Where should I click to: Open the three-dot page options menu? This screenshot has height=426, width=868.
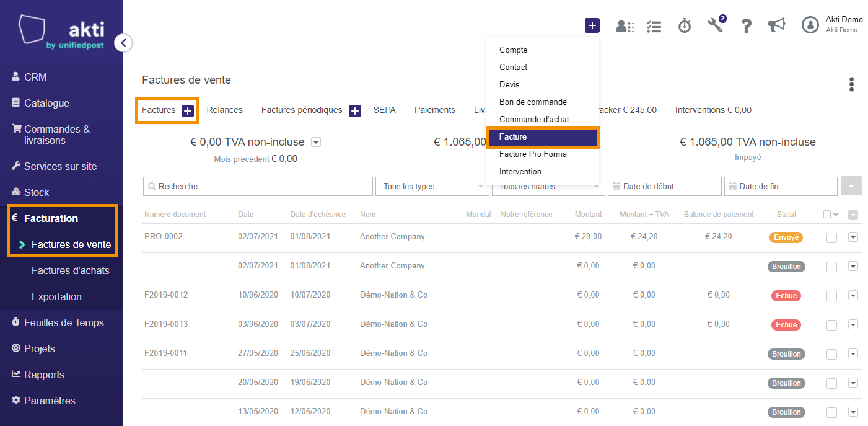click(852, 84)
